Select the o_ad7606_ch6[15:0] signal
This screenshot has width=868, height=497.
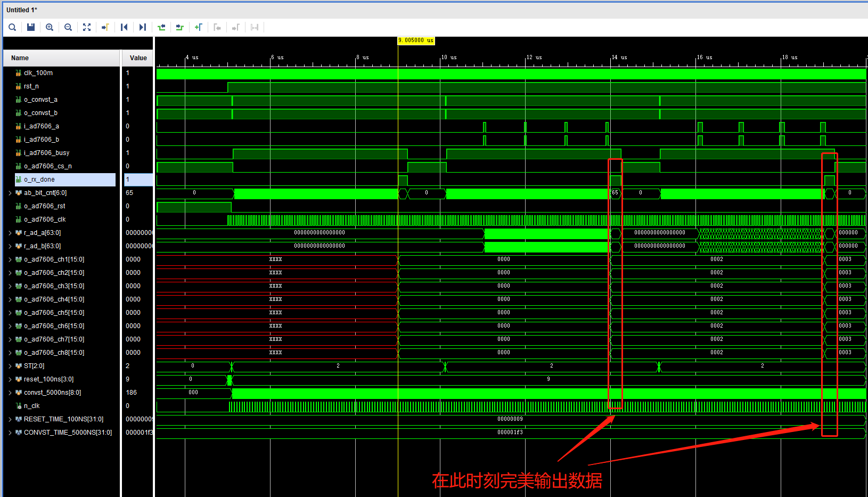point(54,326)
